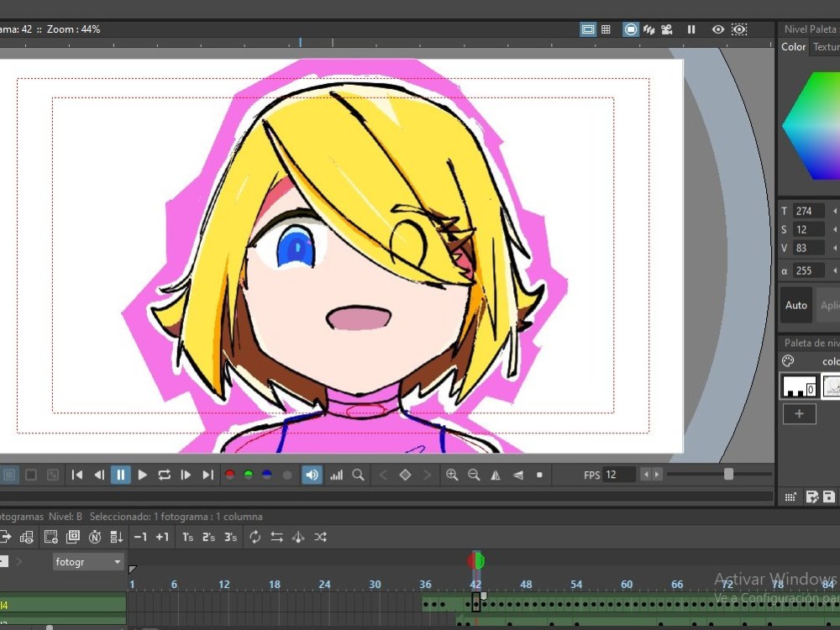Click the locator magnifier icon

point(359,475)
